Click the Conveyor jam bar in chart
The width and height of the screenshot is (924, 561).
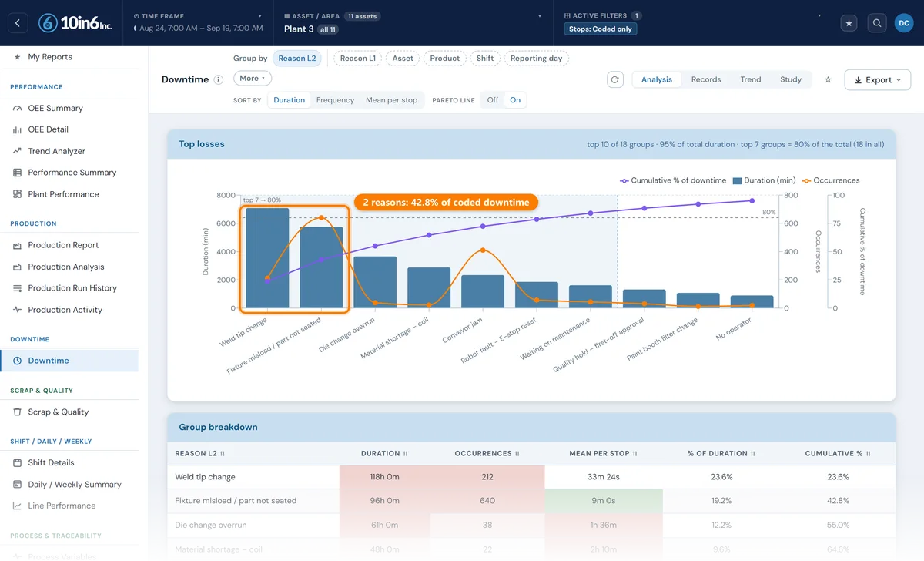pos(483,292)
